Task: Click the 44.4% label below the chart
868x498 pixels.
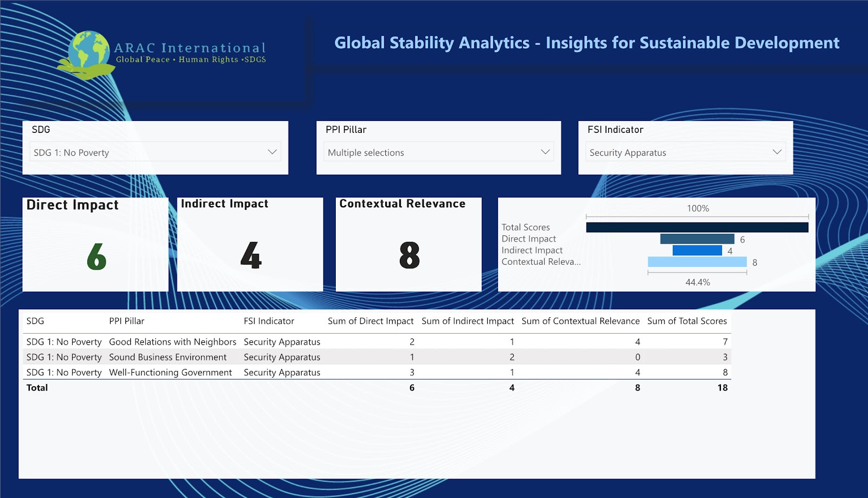Action: [x=698, y=282]
